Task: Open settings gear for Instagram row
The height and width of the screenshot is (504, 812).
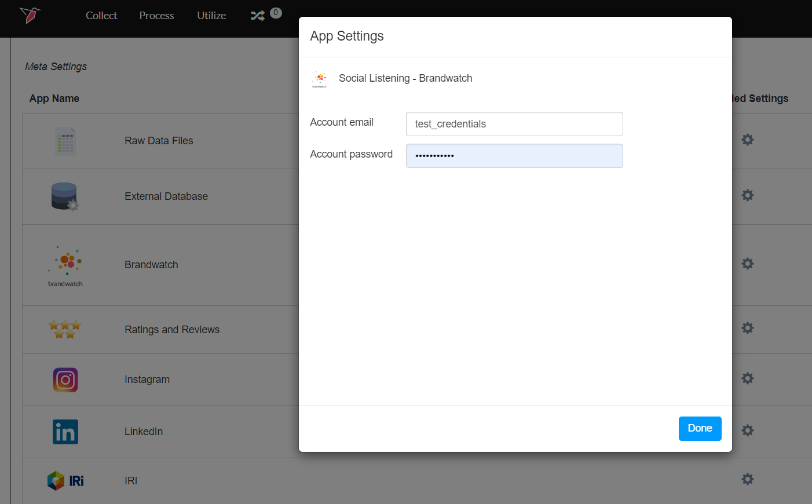Action: point(748,378)
